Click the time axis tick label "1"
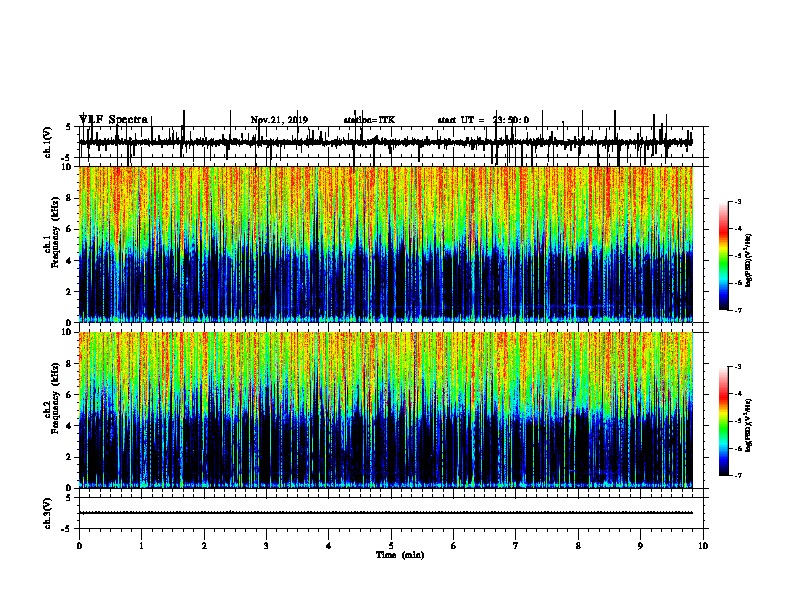Image resolution: width=792 pixels, height=612 pixels. click(x=141, y=546)
